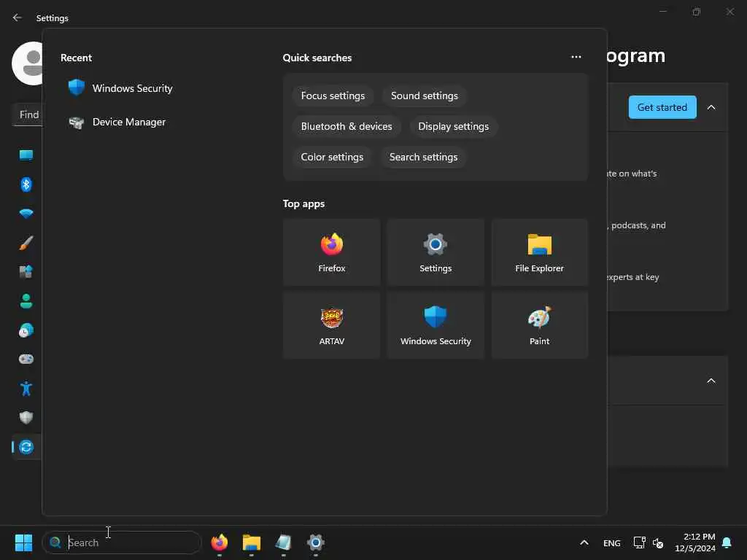
Task: Collapse the section next to Get started
Action: tap(711, 107)
